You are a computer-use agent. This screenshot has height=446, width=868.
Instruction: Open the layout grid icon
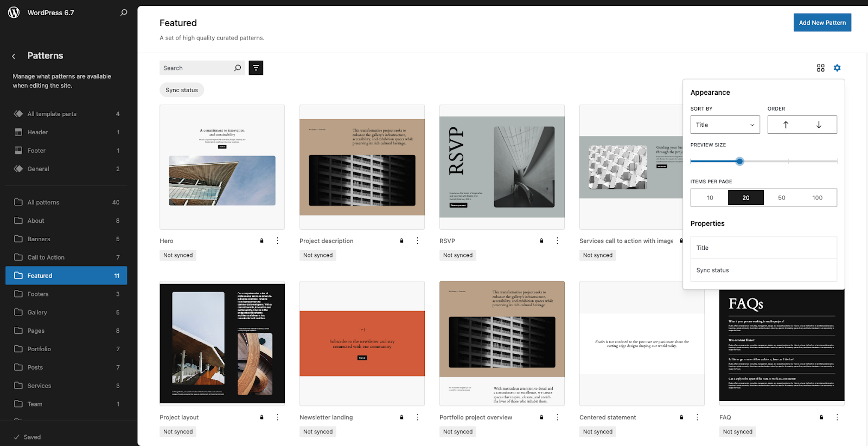point(820,68)
